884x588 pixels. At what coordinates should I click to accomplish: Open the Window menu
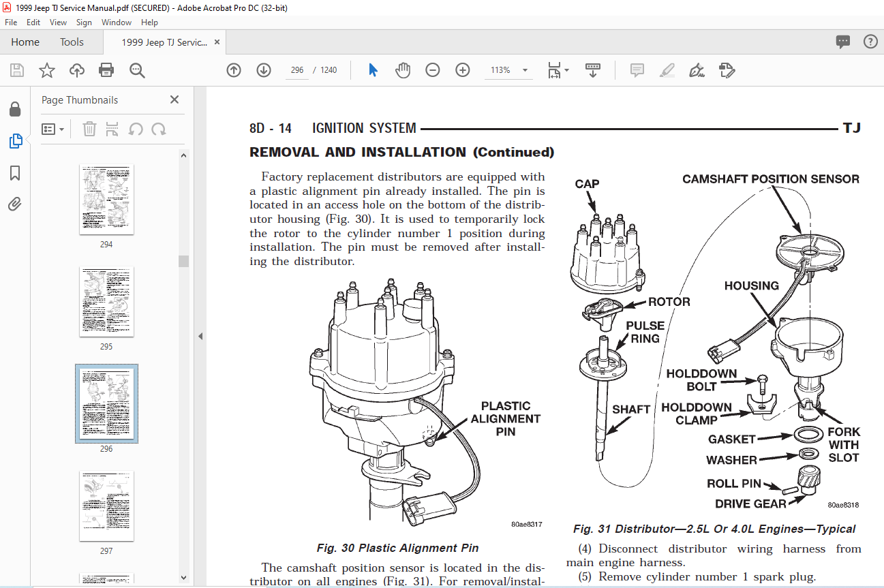point(117,22)
